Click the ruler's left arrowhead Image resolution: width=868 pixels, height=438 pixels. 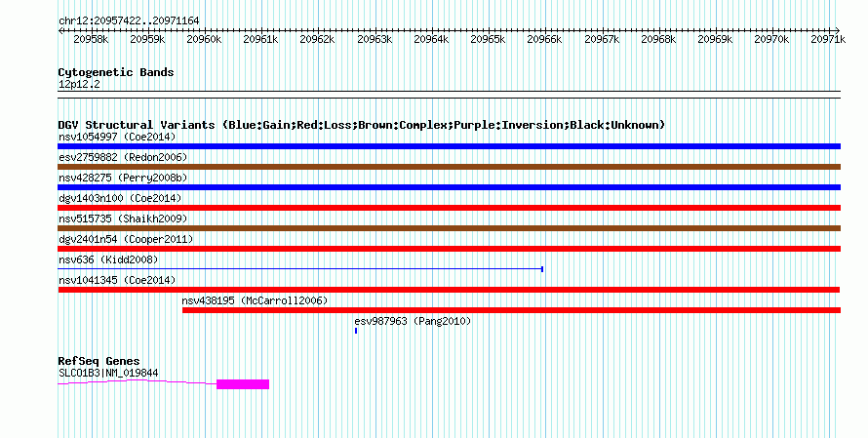(x=60, y=31)
